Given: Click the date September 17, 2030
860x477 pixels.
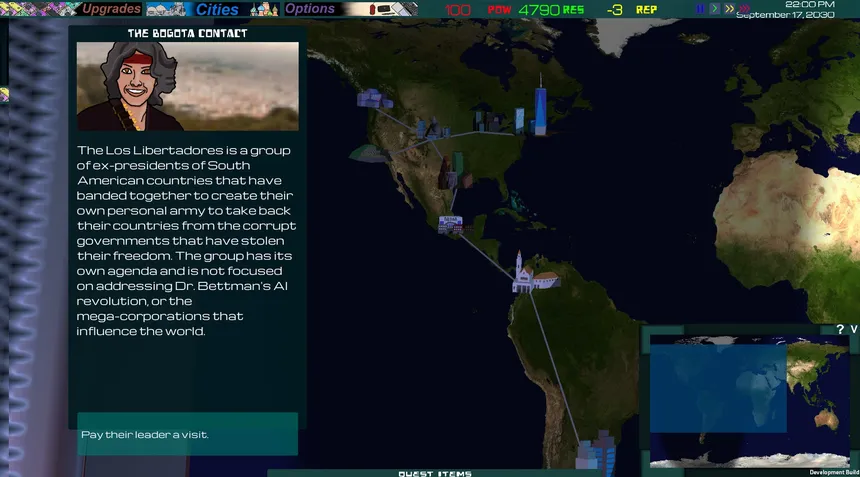Looking at the screenshot, I should [x=785, y=15].
